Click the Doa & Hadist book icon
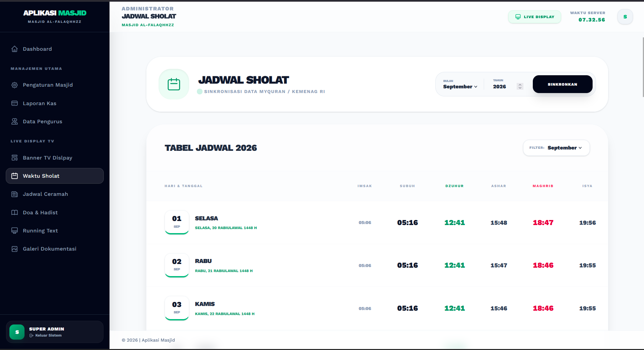The width and height of the screenshot is (644, 350). 14,213
